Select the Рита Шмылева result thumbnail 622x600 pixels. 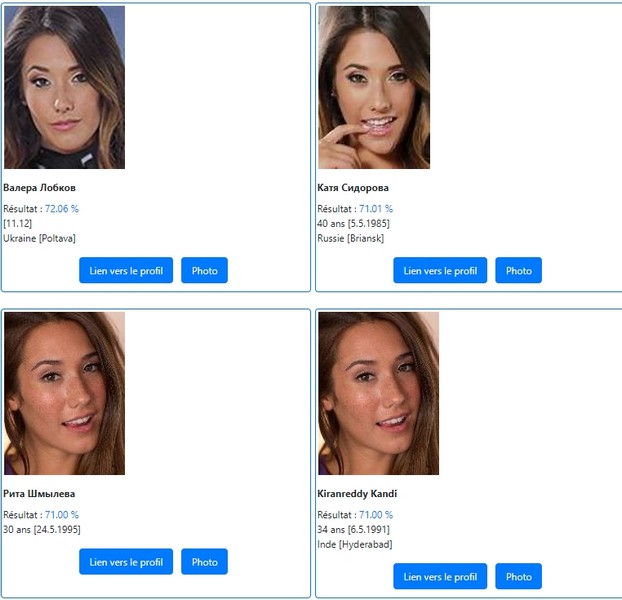click(65, 393)
